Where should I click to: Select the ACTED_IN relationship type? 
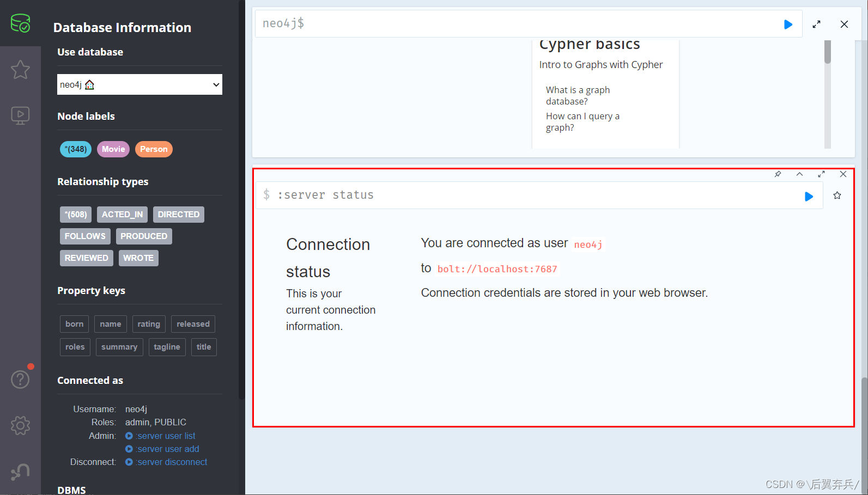coord(122,215)
